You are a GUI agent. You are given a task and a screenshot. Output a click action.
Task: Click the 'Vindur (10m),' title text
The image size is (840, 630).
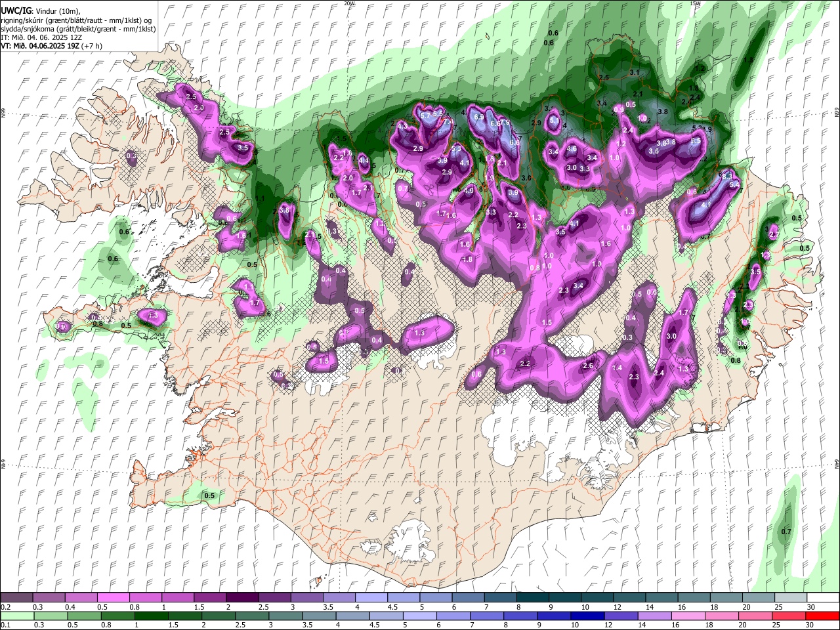click(x=57, y=11)
